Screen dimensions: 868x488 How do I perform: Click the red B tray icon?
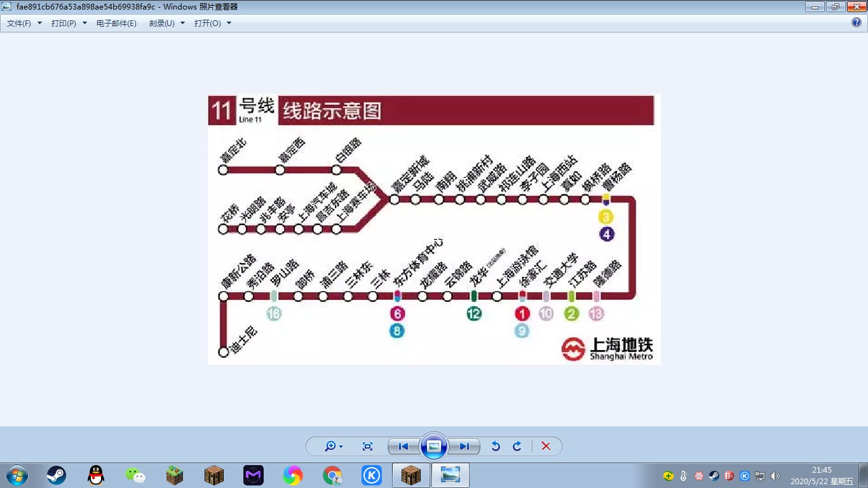[x=729, y=476]
